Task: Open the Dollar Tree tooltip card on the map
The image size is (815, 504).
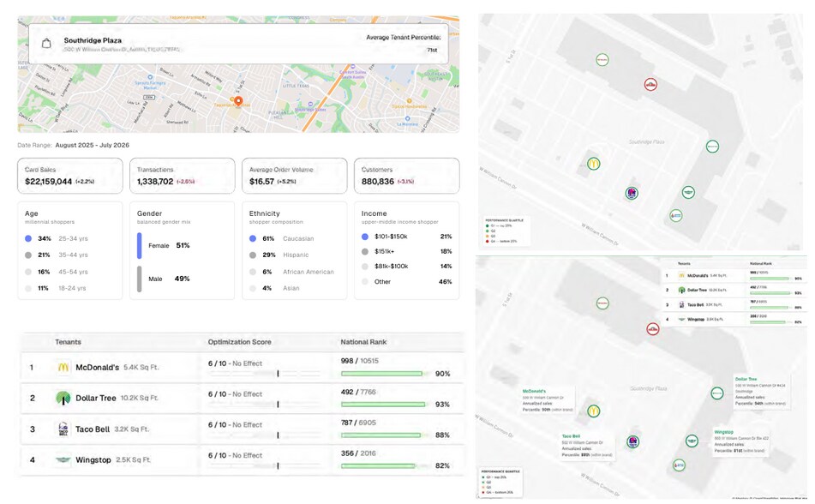Action: coord(762,391)
